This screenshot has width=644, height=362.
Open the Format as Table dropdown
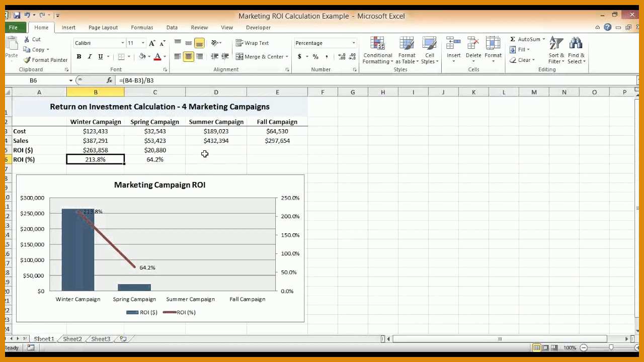click(407, 50)
